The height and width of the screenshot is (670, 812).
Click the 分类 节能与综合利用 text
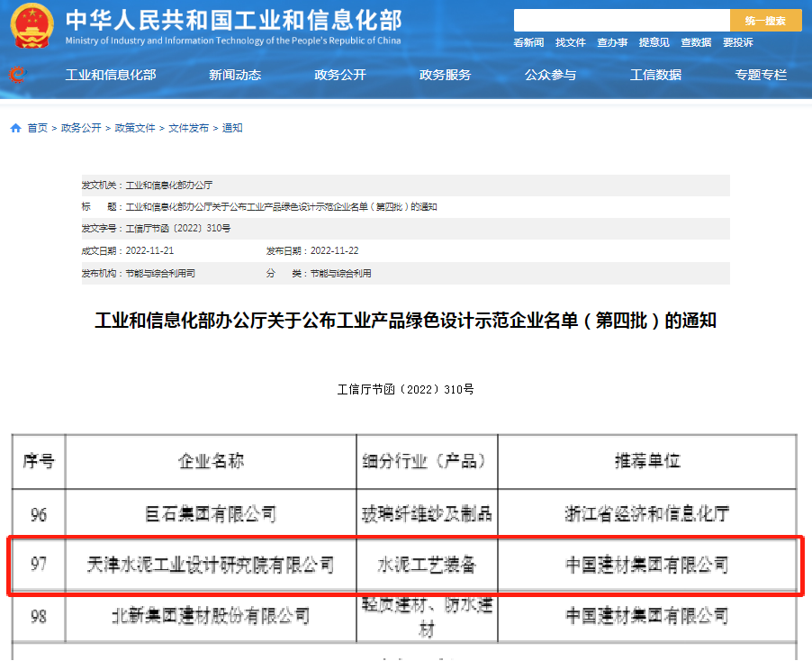319,273
